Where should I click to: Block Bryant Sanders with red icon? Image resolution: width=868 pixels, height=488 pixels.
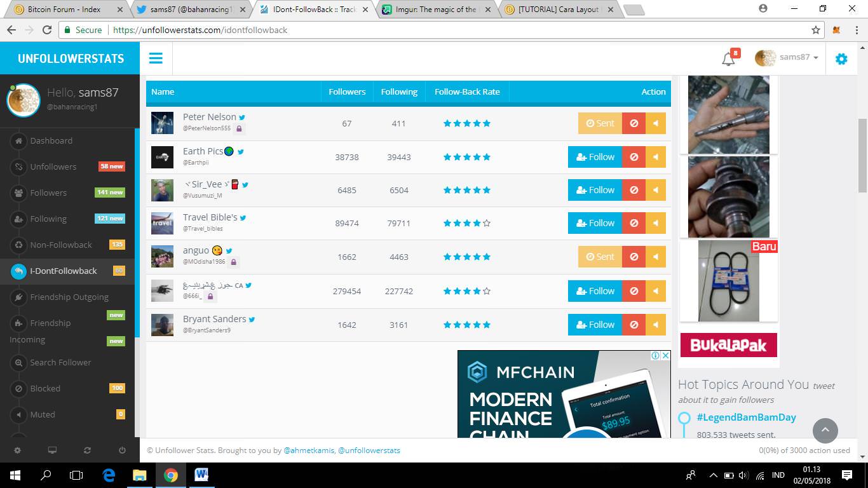coord(634,325)
